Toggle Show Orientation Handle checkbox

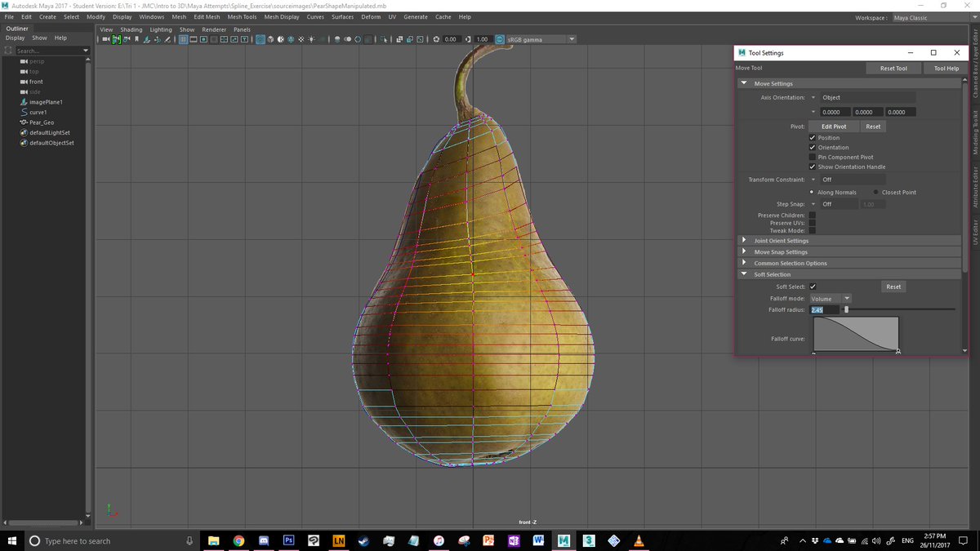(813, 167)
